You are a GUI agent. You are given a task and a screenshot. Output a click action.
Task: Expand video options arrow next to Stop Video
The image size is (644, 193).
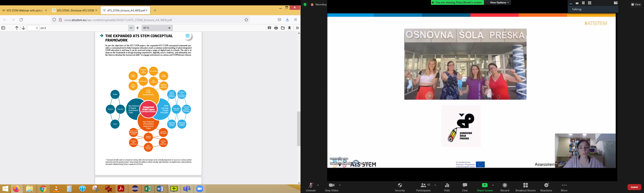pyautogui.click(x=340, y=185)
